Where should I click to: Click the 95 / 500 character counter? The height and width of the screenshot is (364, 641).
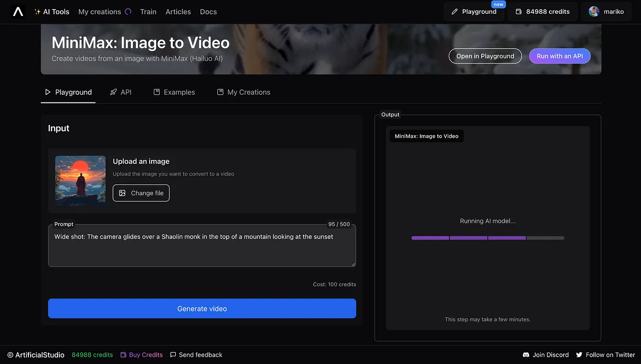339,224
